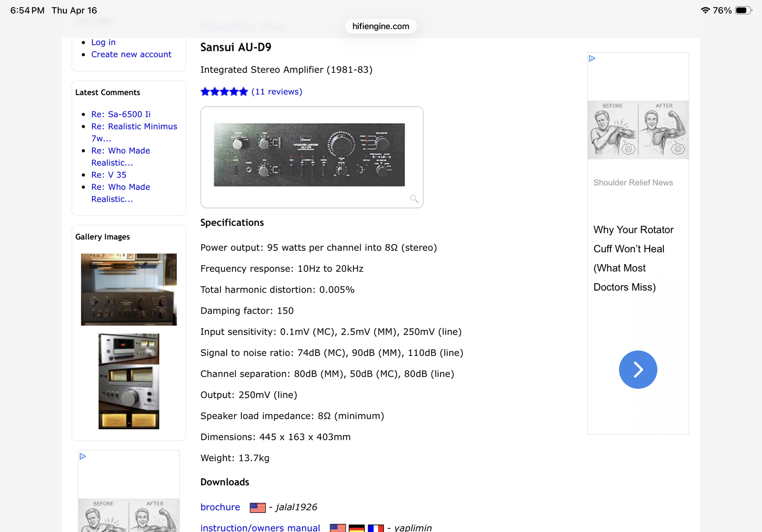Viewport: 762px width, 532px height.
Task: Tap the French flag beside owners manual
Action: pyautogui.click(x=375, y=528)
